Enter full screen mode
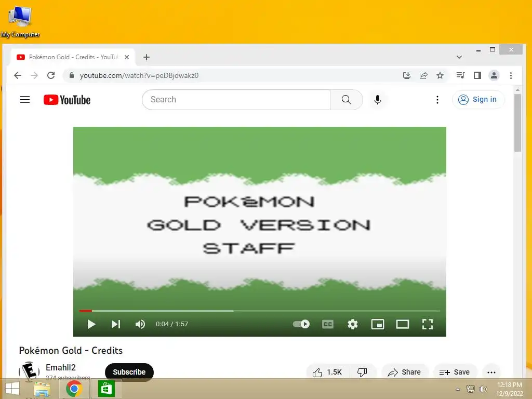Screen dimensions: 532x399 [428, 324]
